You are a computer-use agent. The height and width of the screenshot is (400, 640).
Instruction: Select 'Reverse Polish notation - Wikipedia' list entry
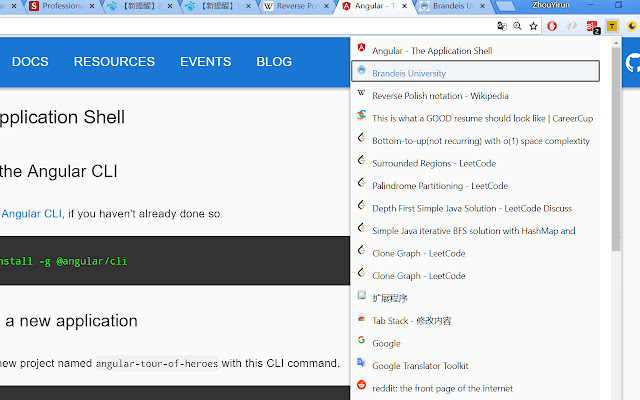(476, 96)
